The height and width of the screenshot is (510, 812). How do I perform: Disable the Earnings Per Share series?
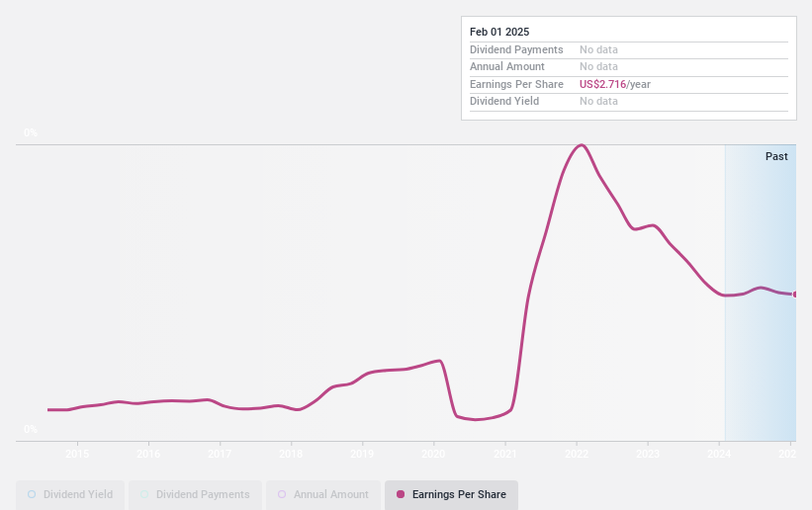click(x=451, y=494)
